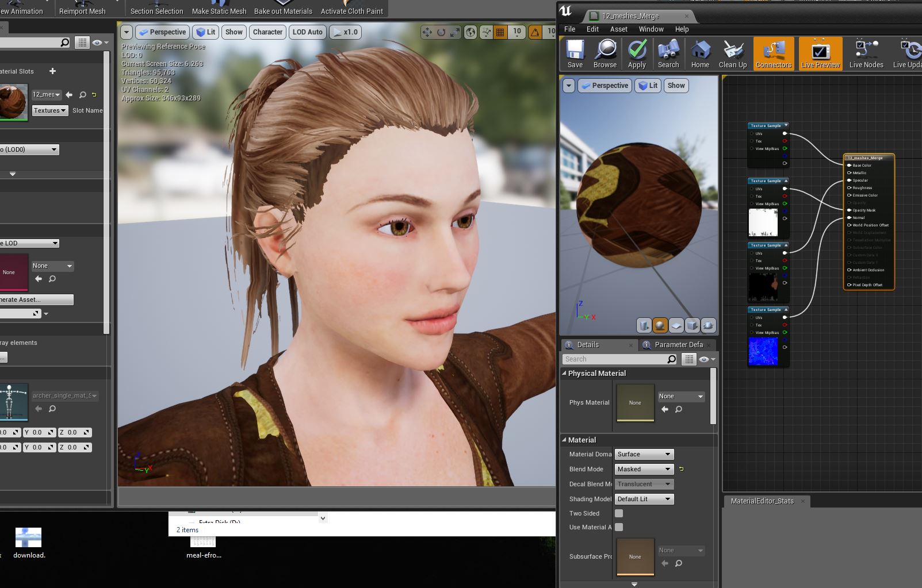Screen dimensions: 922x588
Task: Open the LOD Auto menu in mesh viewport
Action: (x=308, y=32)
